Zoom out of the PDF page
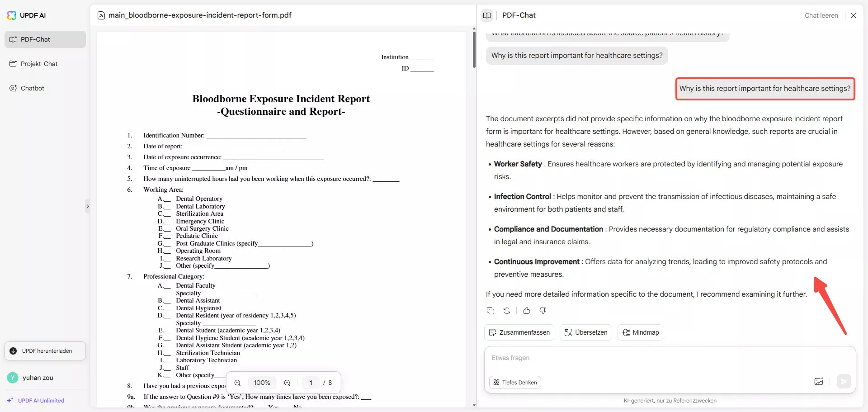The image size is (868, 412). 237,383
